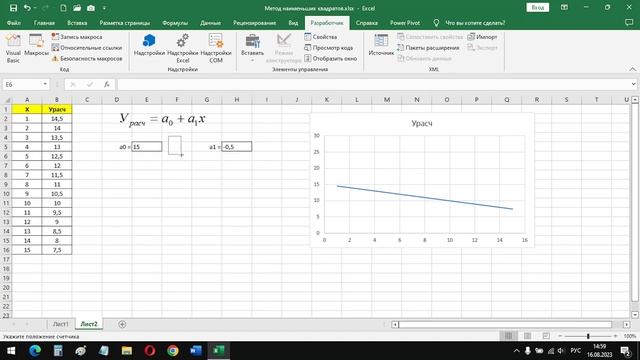Switch to the Данные tab
Viewport: 640px width, 360px height.
pos(210,23)
